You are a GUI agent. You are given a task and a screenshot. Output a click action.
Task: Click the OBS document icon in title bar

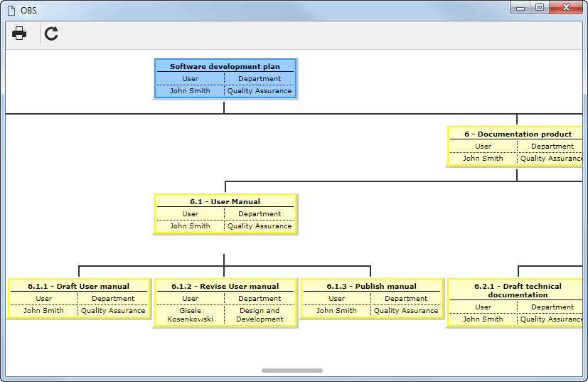pyautogui.click(x=11, y=11)
